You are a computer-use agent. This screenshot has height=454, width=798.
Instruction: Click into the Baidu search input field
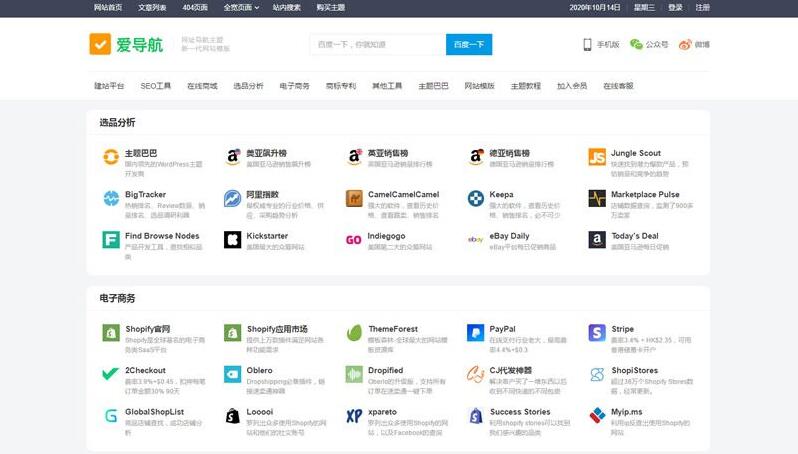click(378, 44)
